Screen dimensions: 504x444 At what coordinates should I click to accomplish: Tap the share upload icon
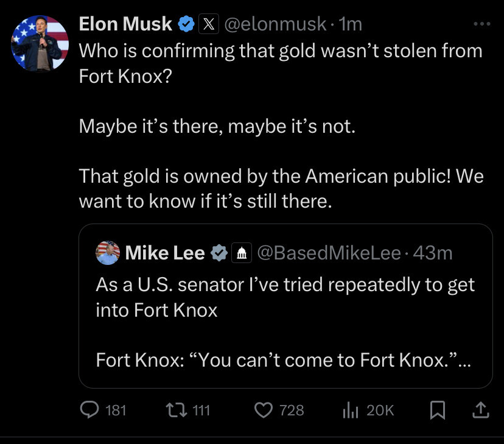(x=481, y=411)
